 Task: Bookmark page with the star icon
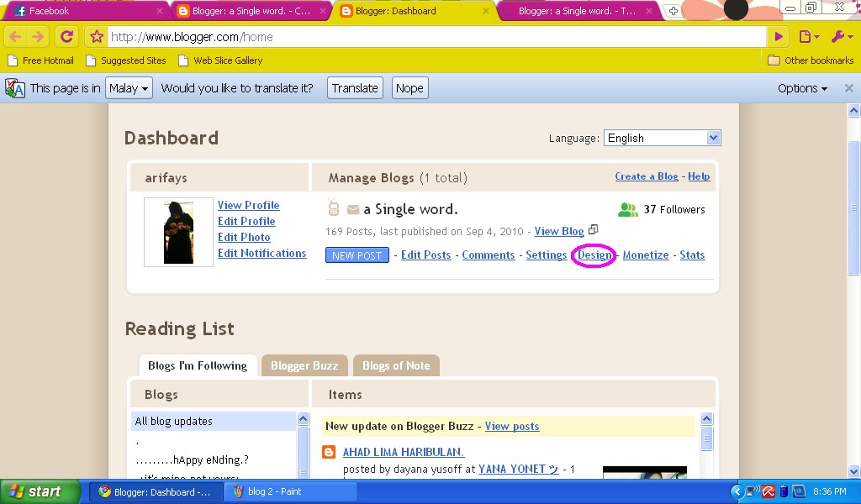[97, 37]
